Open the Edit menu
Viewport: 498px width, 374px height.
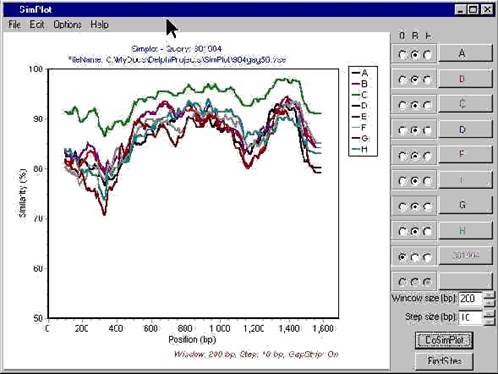tap(37, 25)
